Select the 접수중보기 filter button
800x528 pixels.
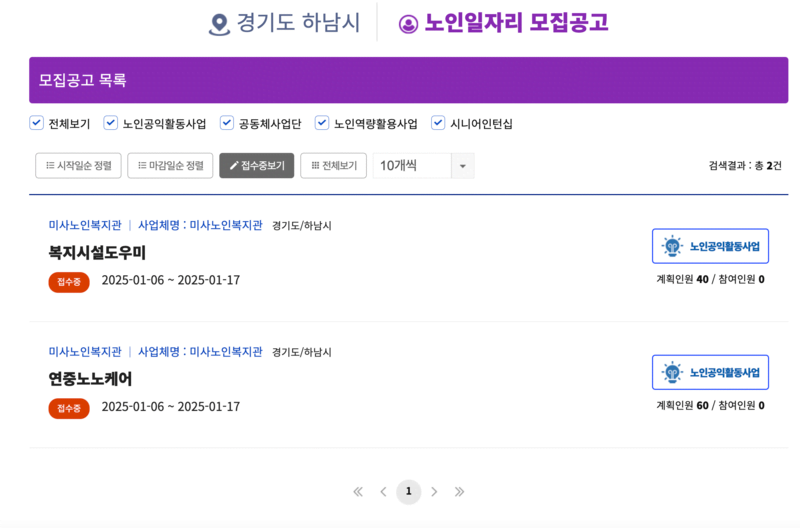(x=257, y=166)
